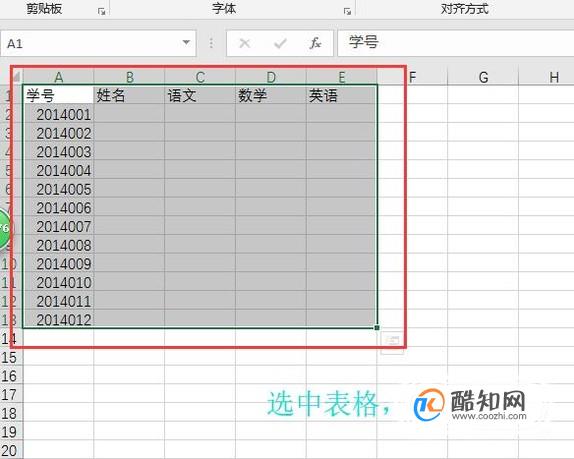574x459 pixels.
Task: Click the selection fill handle corner
Action: [377, 328]
